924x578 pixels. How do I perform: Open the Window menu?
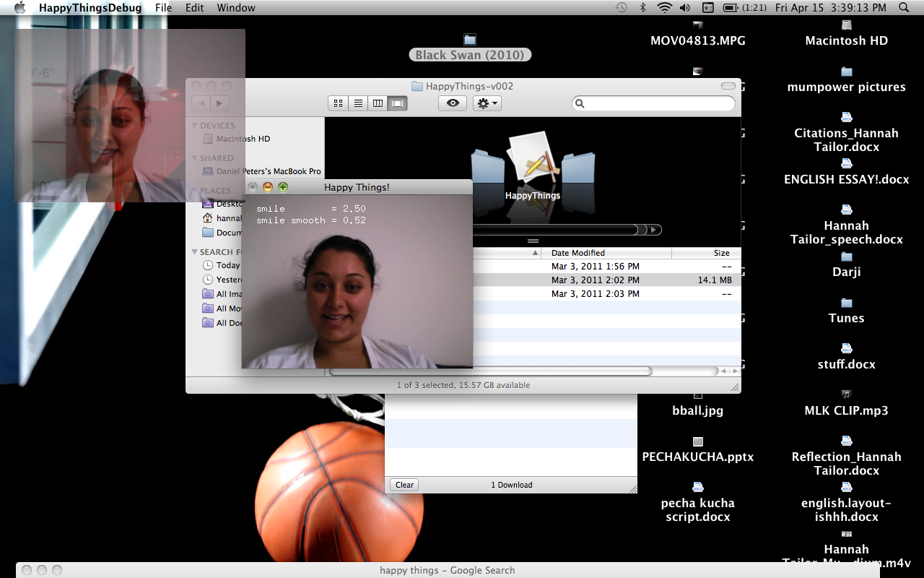(x=236, y=8)
